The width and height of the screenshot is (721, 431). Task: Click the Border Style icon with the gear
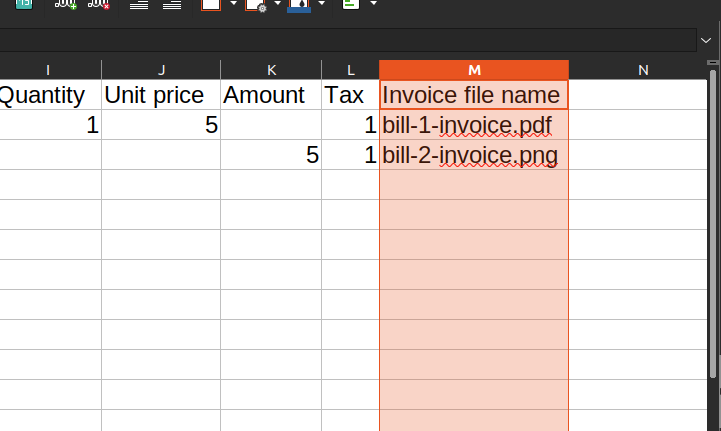click(x=256, y=4)
